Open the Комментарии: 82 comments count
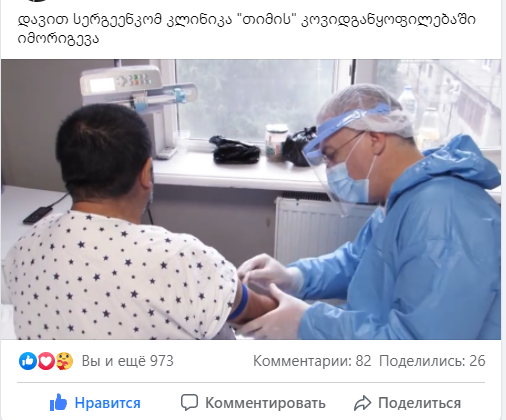The height and width of the screenshot is (420, 506). tap(312, 361)
